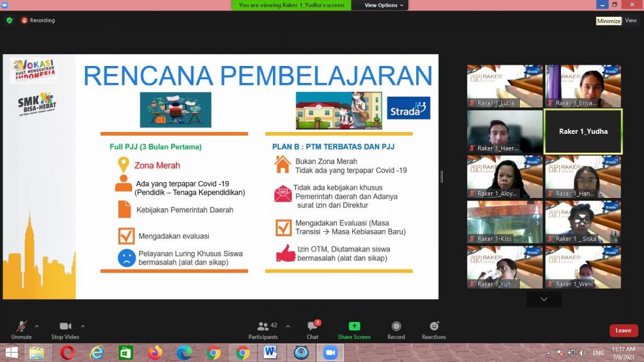The width and height of the screenshot is (644, 362).
Task: Click the Zoom icon in the taskbar
Action: tap(330, 353)
